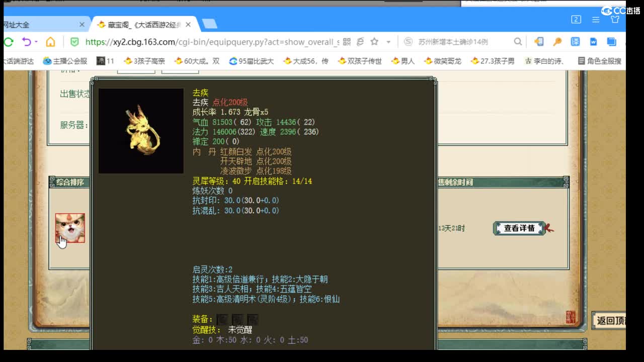Click the 灵犀等级：40 line
This screenshot has width=644, height=362.
coord(252,181)
